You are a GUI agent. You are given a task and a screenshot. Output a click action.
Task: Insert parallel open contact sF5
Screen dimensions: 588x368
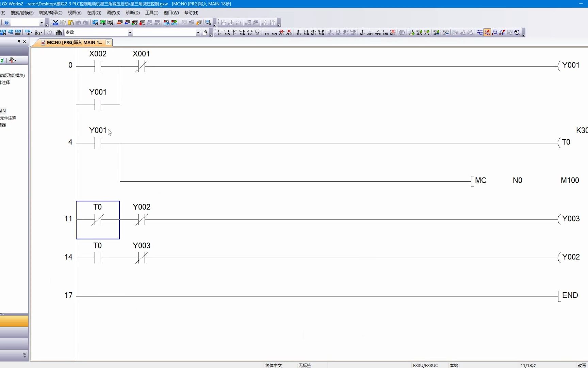click(x=227, y=32)
